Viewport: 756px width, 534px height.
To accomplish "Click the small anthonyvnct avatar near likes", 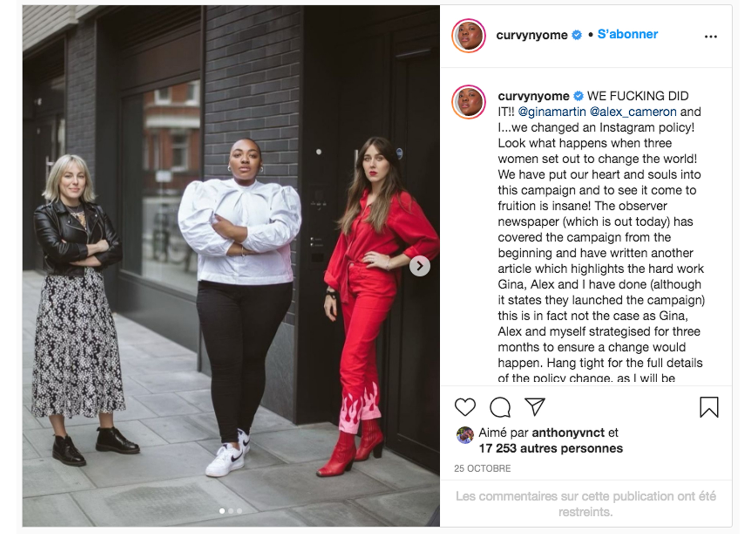I will [x=465, y=435].
